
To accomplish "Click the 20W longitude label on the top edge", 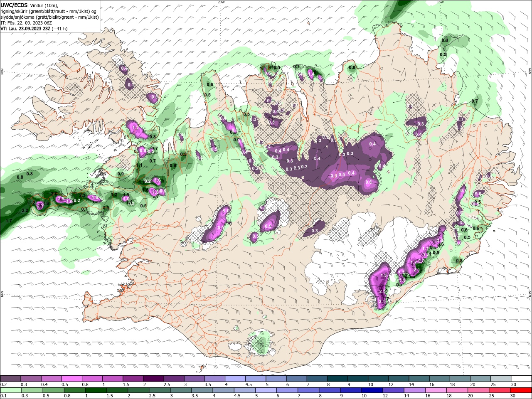I will tap(221, 2).
